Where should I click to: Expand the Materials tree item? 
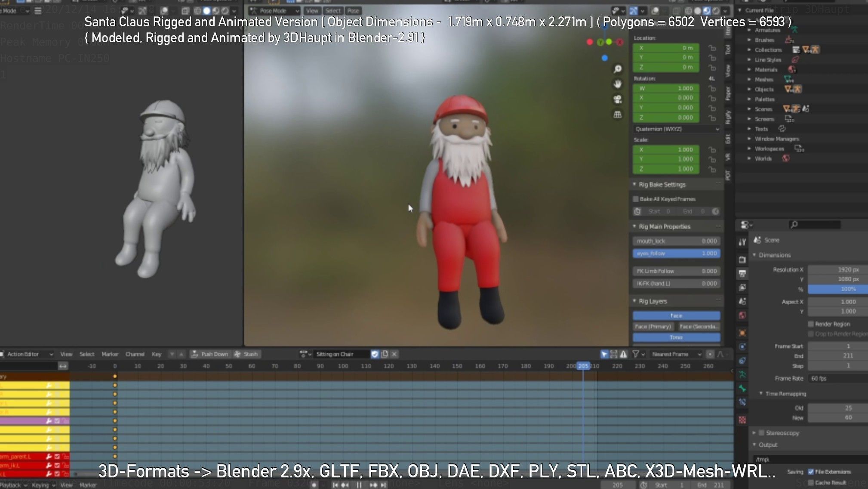[749, 69]
